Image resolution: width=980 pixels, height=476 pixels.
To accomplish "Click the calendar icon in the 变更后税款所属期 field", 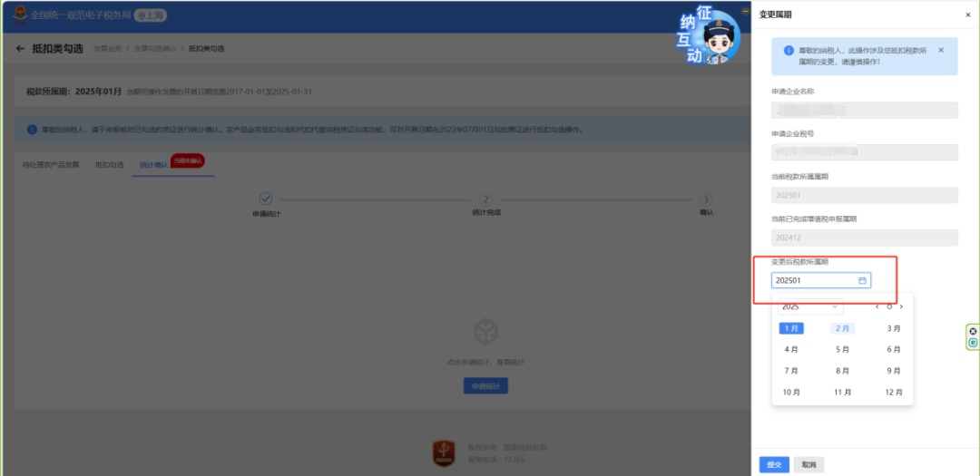I will (863, 281).
